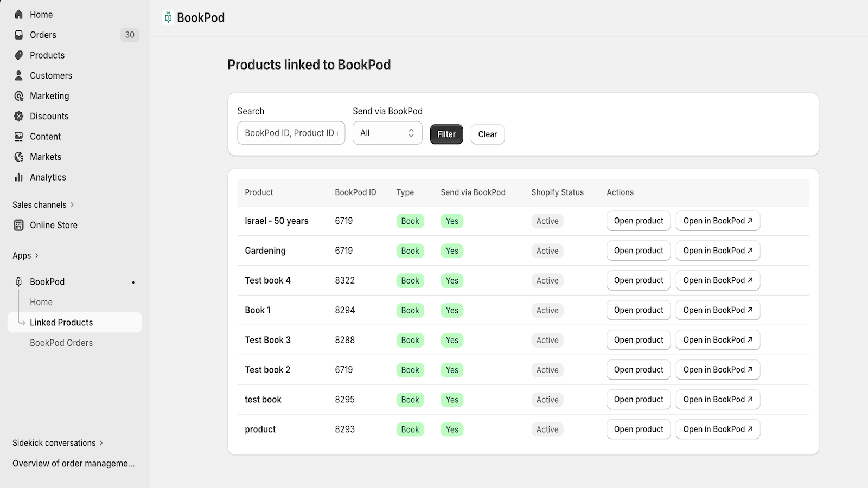The image size is (868, 488).
Task: Open Gardening in BookPod
Action: coord(718,251)
